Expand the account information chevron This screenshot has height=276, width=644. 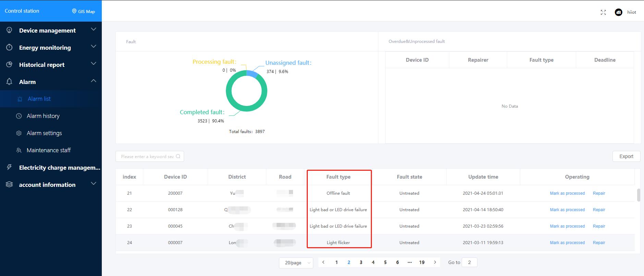[x=93, y=184]
